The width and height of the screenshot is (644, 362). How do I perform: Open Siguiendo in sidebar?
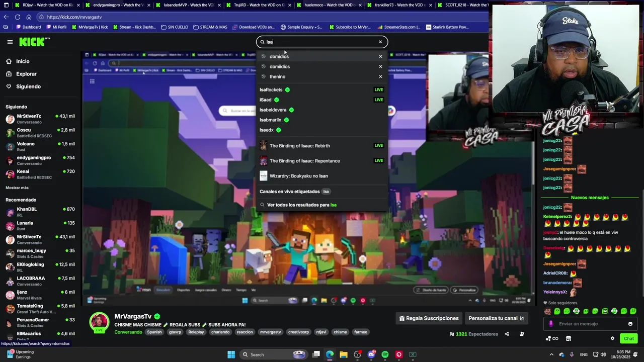(28, 86)
